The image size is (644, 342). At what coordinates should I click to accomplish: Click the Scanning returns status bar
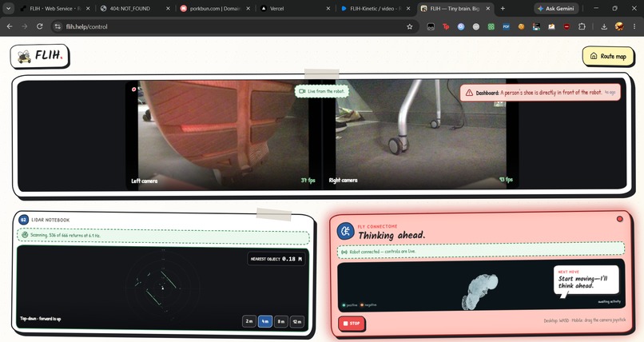163,235
